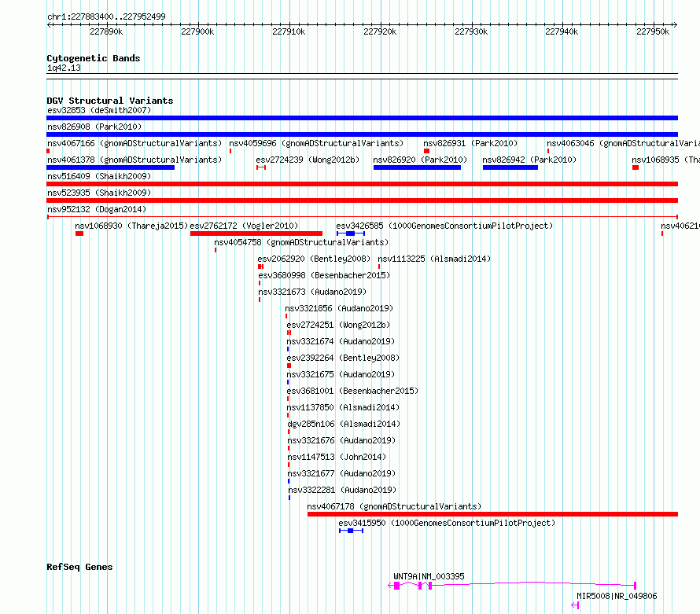Click the nsv3322281 (Audano2019) label
This screenshot has height=614, width=700.
(342, 490)
